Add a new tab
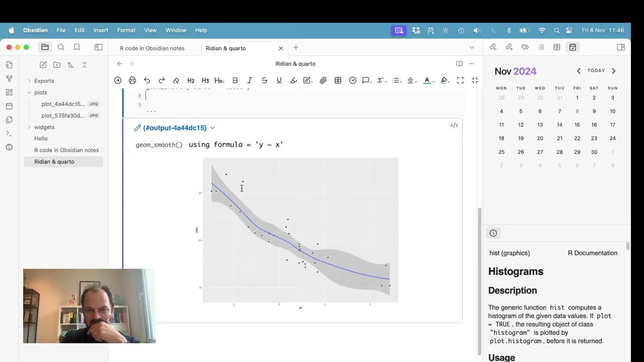The height and width of the screenshot is (362, 644). click(x=296, y=48)
